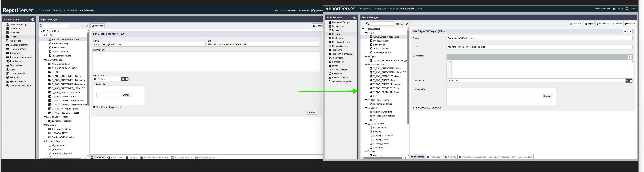The width and height of the screenshot is (644, 172).
Task: Click datasource database icon in report 12961 form
Action: [x=127, y=79]
